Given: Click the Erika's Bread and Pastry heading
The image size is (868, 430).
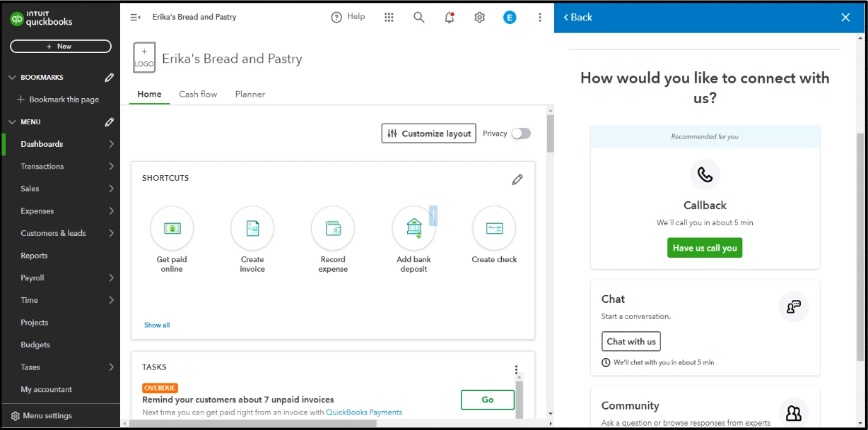Looking at the screenshot, I should point(232,59).
